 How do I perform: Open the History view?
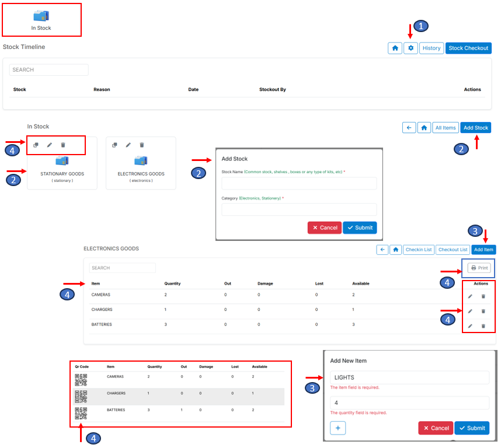pyautogui.click(x=432, y=48)
